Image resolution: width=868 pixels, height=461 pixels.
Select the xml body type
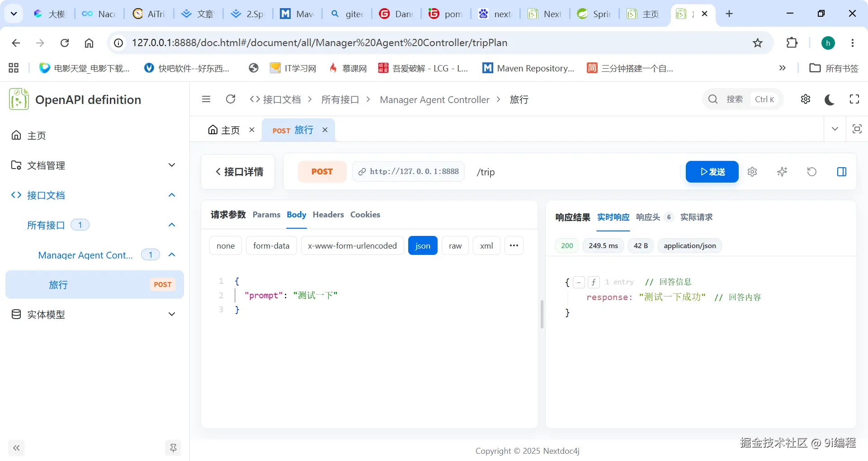pos(486,245)
